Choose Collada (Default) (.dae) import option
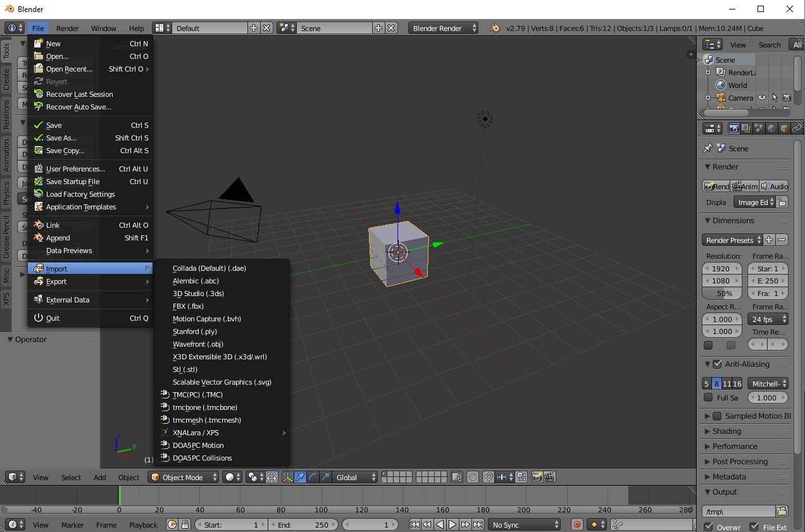The image size is (805, 532). pos(222,268)
